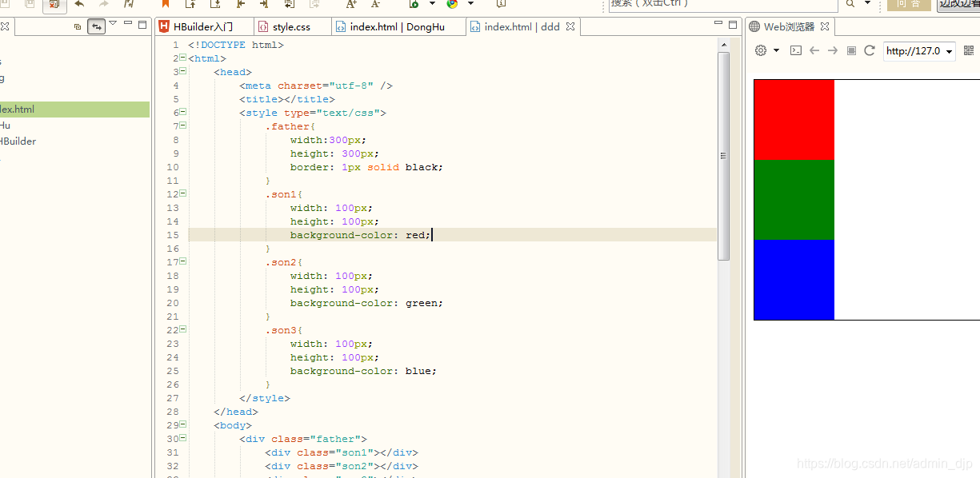Click the <!DOCTYPE html> line
This screenshot has width=980, height=478.
[236, 45]
